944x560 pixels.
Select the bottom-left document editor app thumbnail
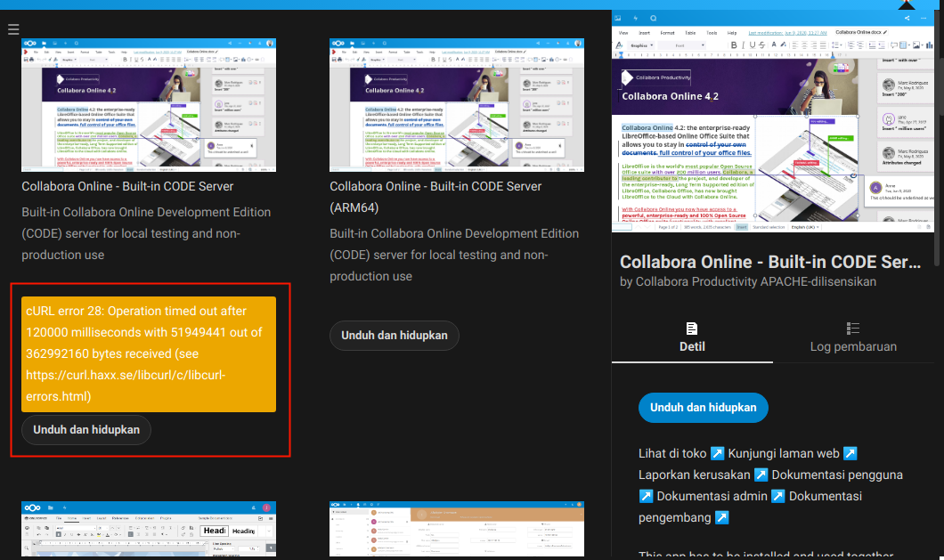[149, 529]
